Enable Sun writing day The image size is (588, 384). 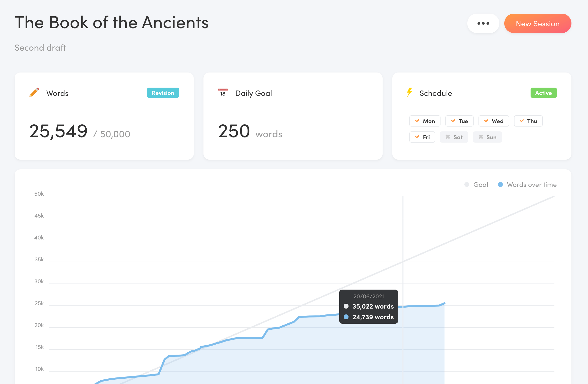coord(487,137)
